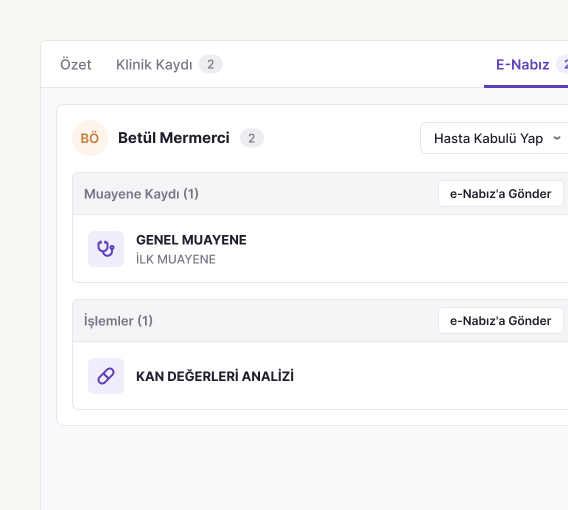The width and height of the screenshot is (568, 510).
Task: Click the stethoscope icon beside GENEL MUAYENE
Action: [106, 249]
